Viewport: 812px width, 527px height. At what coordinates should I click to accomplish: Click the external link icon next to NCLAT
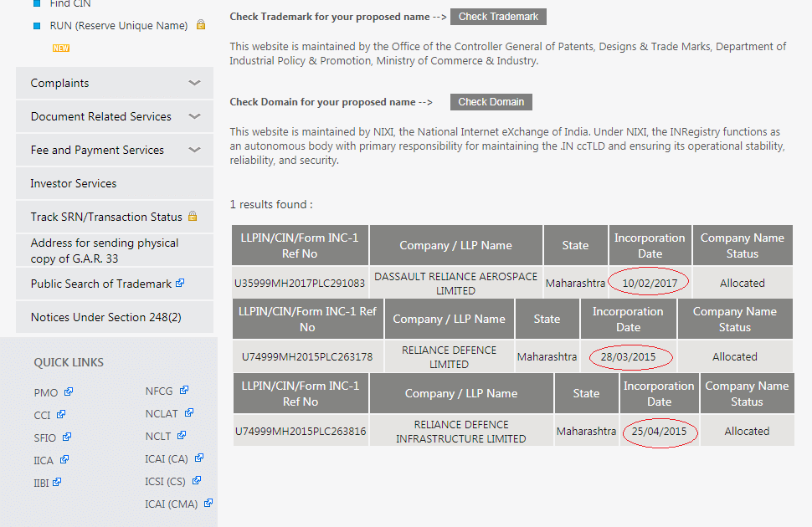pos(189,412)
